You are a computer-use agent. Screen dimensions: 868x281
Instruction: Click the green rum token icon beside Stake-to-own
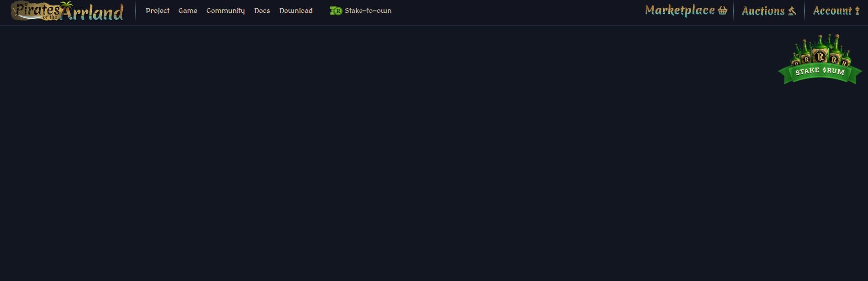click(x=336, y=11)
